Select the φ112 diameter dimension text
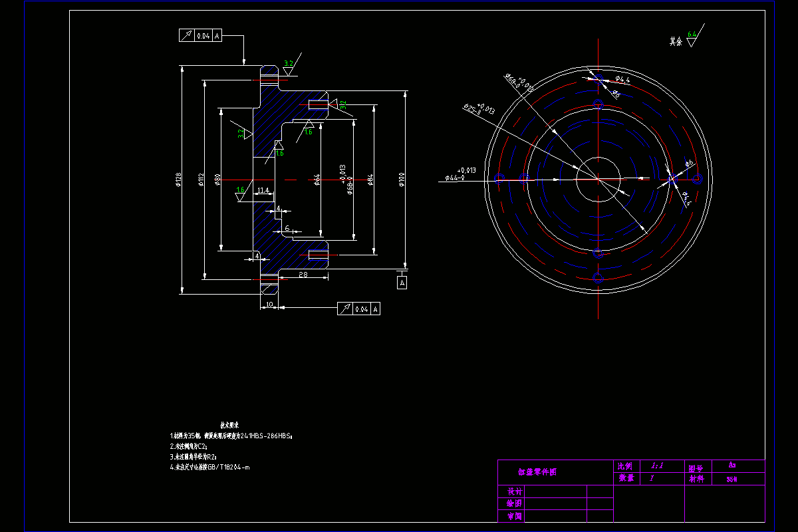Screen dimensions: 798x532 tap(201, 179)
